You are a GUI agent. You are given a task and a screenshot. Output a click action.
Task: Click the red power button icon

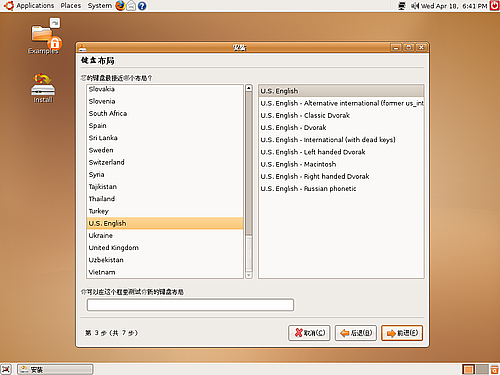494,5
